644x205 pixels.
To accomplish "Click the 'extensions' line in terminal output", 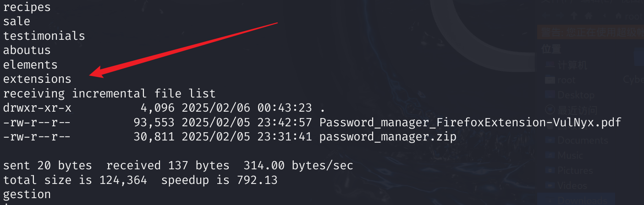I will pyautogui.click(x=37, y=79).
